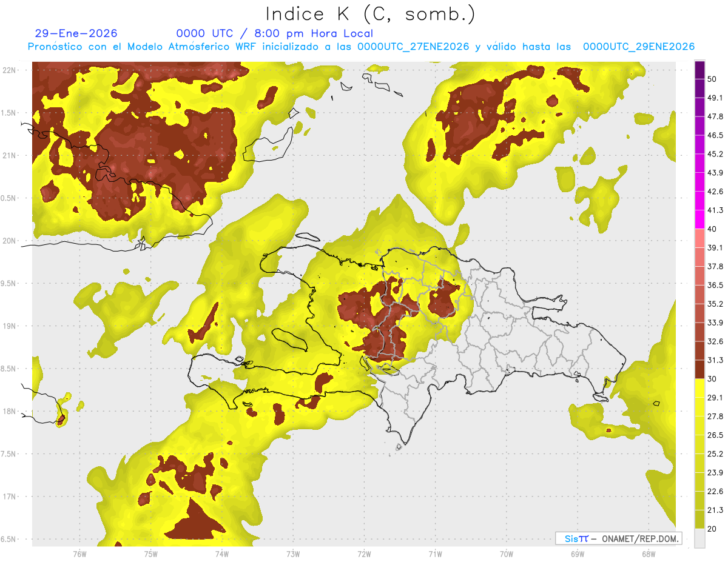Click the '73W' longitude label
The image size is (728, 562).
(293, 554)
